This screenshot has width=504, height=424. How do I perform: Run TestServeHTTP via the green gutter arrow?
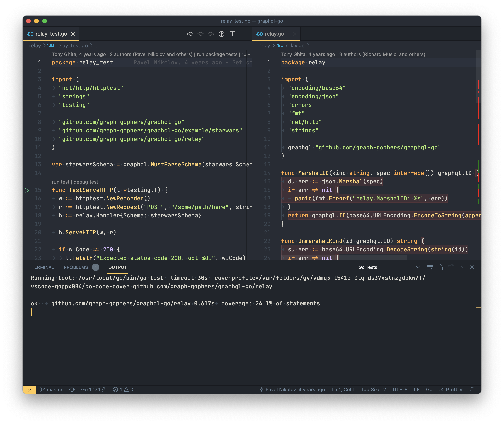(x=27, y=190)
